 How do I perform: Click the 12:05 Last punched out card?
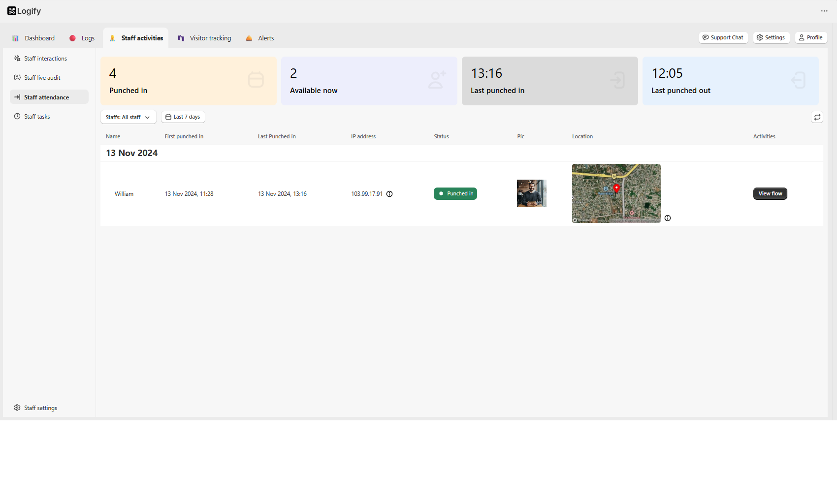coord(731,81)
